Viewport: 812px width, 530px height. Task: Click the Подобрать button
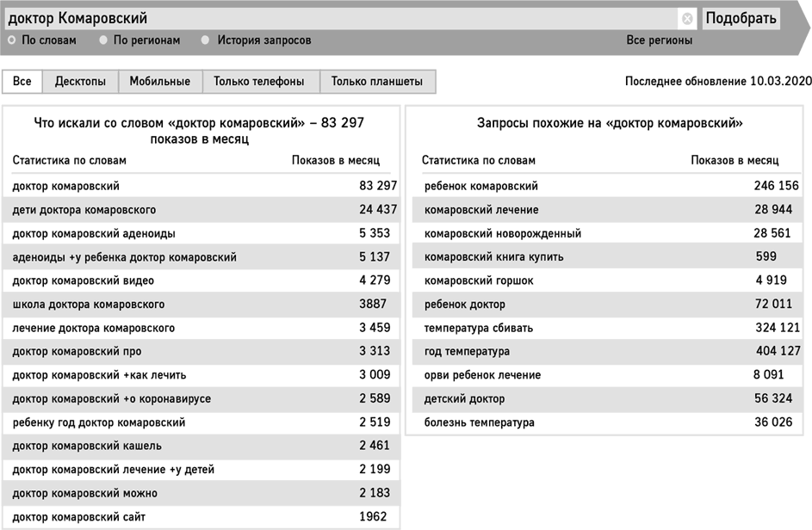[741, 18]
